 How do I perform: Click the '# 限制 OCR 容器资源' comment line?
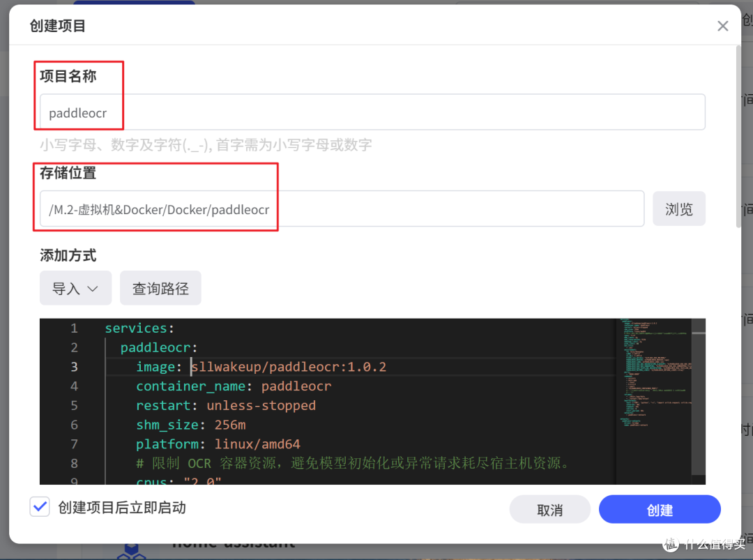(353, 464)
